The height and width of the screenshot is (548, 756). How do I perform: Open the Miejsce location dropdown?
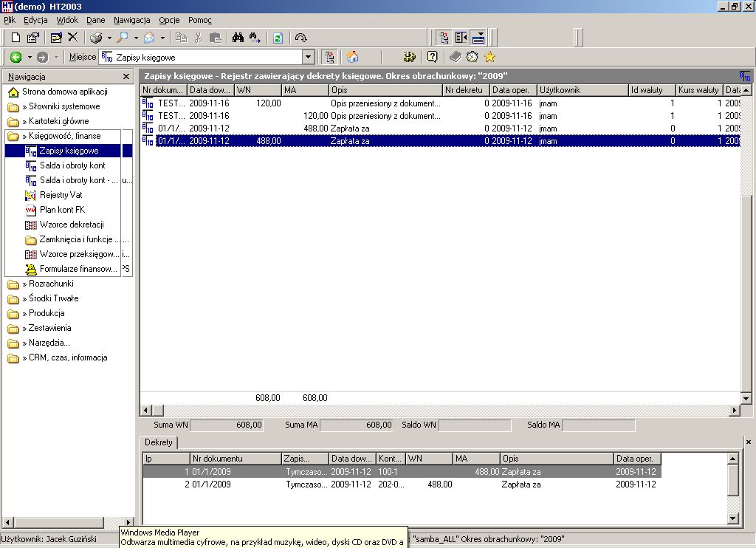pyautogui.click(x=309, y=58)
